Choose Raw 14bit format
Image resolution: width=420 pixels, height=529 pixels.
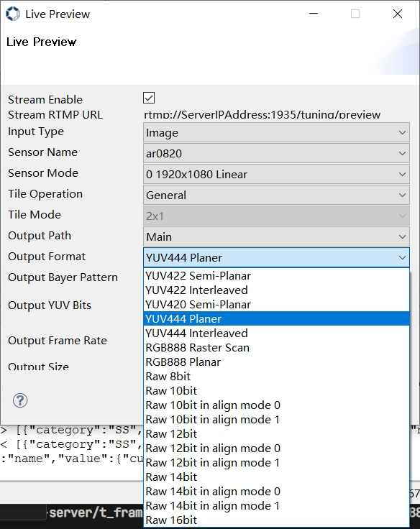pos(276,477)
